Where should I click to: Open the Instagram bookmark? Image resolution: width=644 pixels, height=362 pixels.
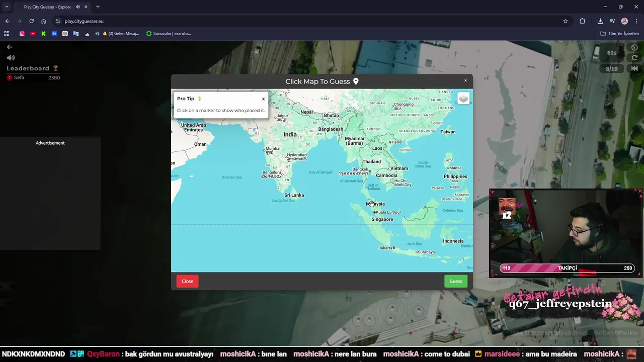(22, 34)
